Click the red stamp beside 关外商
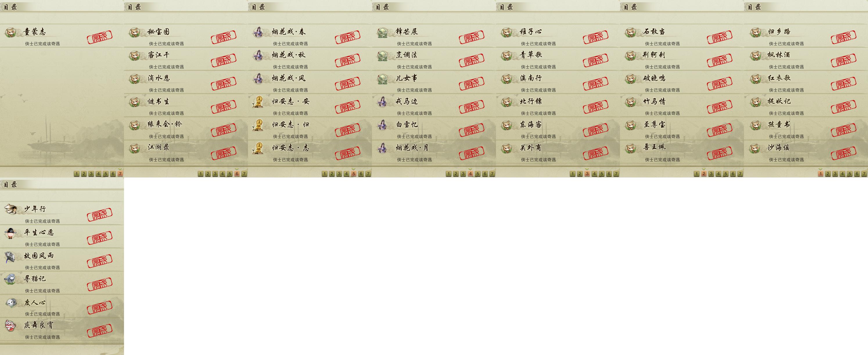Viewport: 868px width, 355px height. tap(595, 153)
